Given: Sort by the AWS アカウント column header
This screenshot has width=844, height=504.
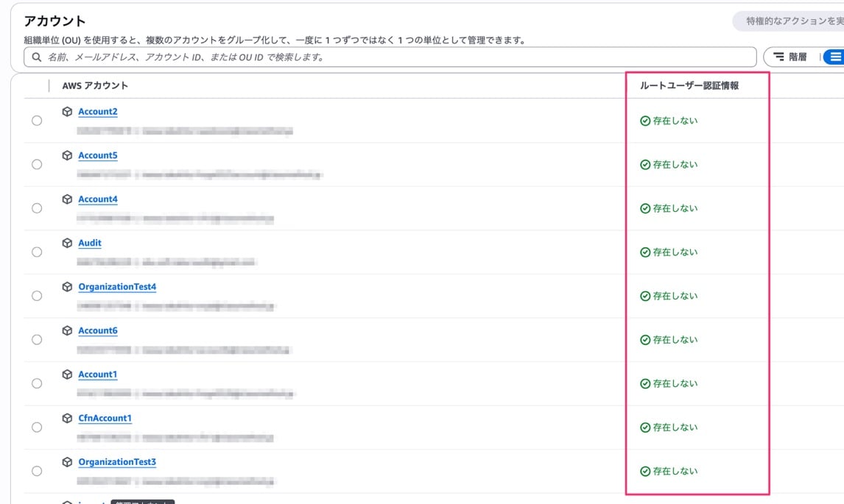Looking at the screenshot, I should click(96, 85).
